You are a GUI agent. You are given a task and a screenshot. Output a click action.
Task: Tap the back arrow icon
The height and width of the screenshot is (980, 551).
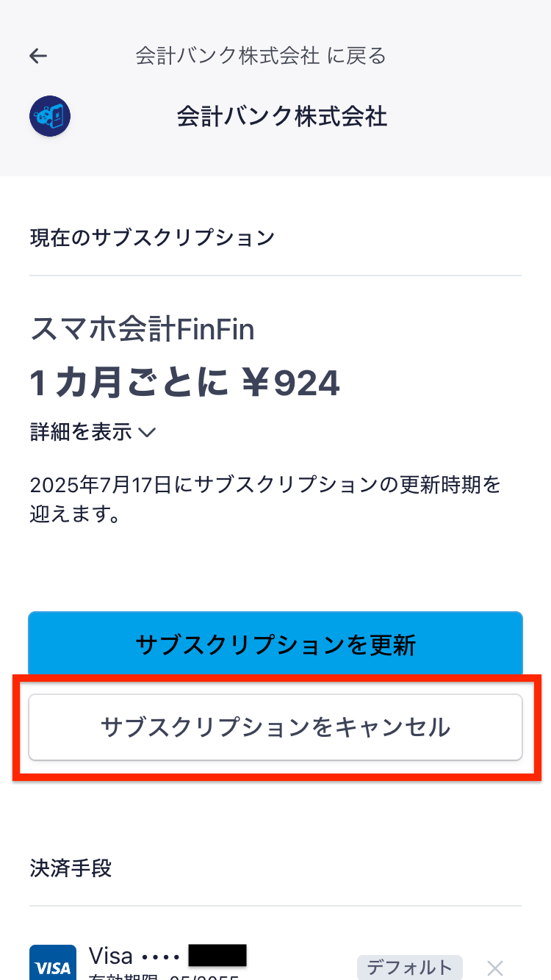point(38,56)
